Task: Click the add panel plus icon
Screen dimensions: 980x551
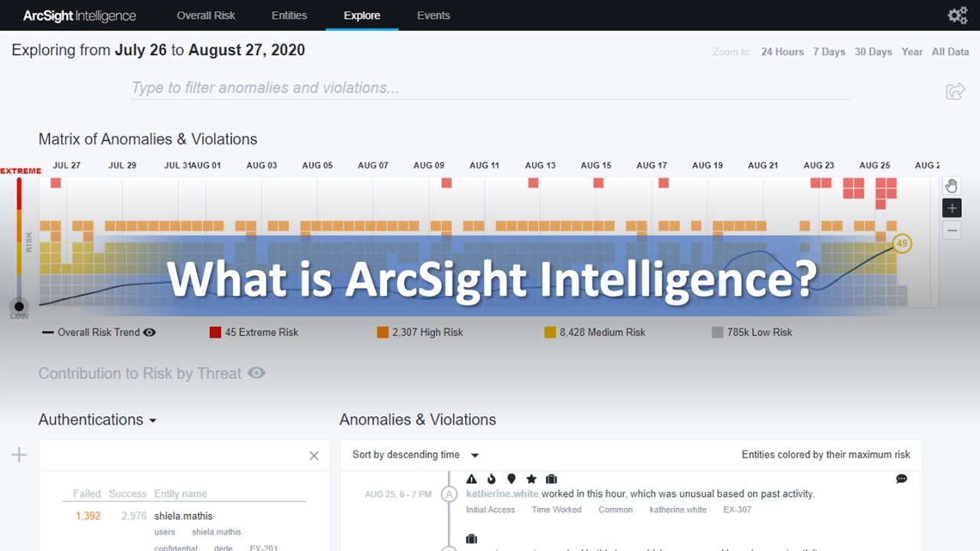Action: (x=19, y=455)
